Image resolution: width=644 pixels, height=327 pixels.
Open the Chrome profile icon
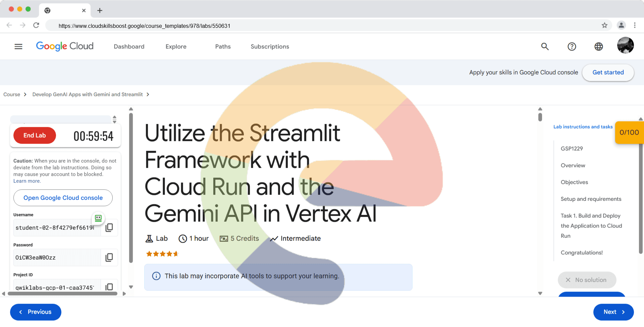[621, 25]
